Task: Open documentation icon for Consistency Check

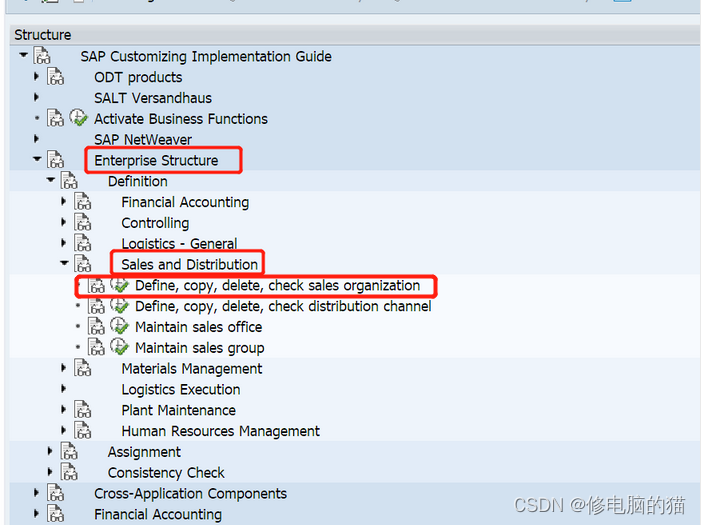Action: 69,472
